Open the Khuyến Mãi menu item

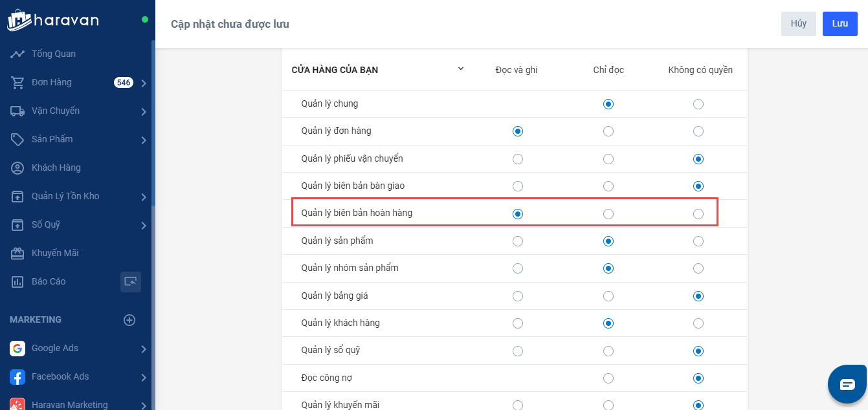pyautogui.click(x=55, y=254)
